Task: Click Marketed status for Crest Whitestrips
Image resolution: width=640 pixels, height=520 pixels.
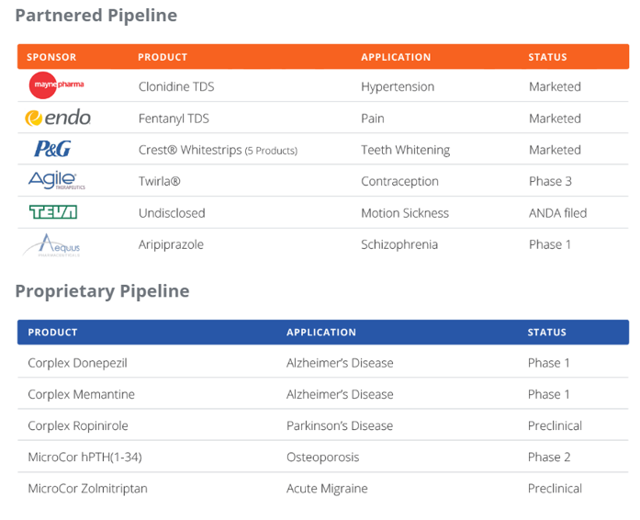Action: point(555,150)
